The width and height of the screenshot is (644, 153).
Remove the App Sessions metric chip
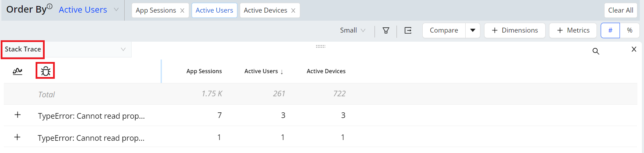[x=182, y=11]
